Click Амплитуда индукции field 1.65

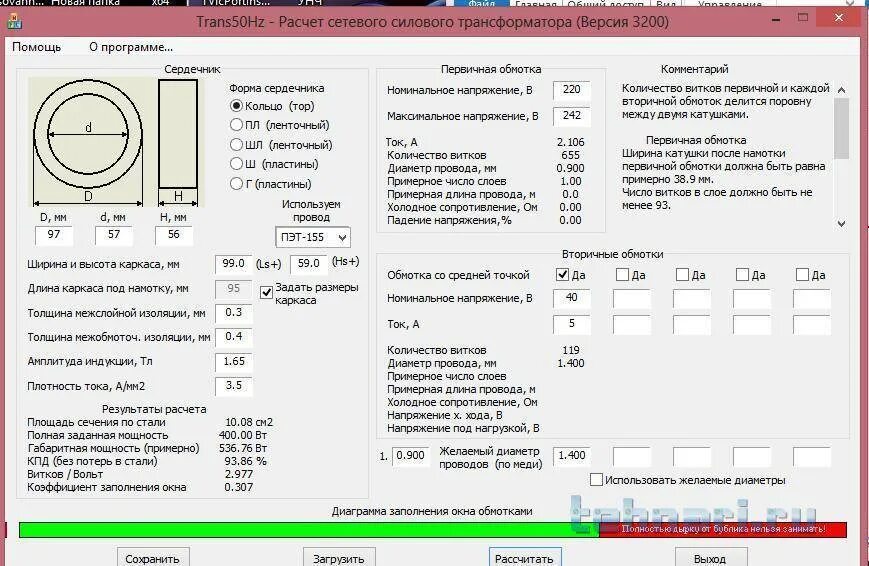[233, 361]
